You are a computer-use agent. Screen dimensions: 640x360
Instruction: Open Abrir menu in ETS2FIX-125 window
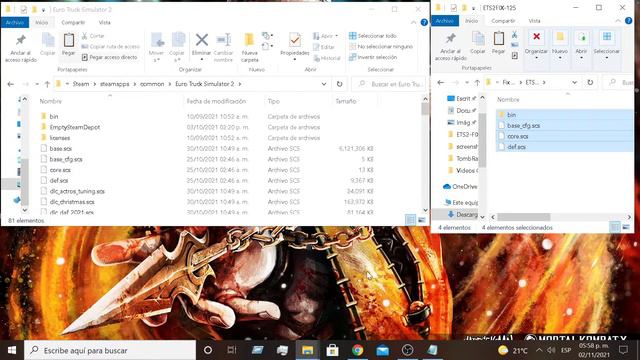[x=581, y=45]
